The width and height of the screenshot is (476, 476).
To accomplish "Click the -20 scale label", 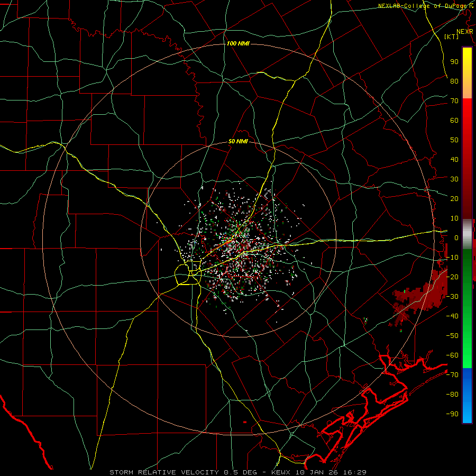I will tap(452, 277).
